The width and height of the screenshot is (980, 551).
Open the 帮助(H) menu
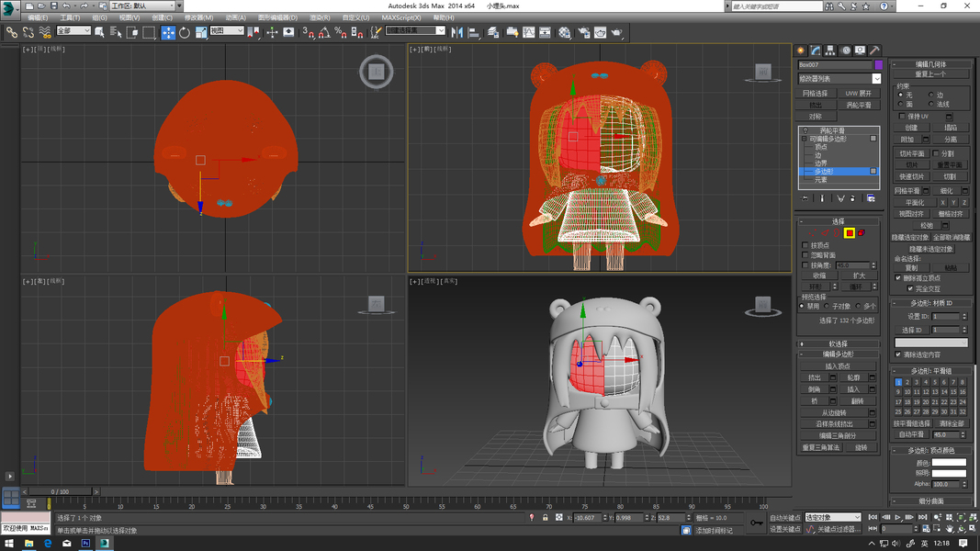click(444, 17)
